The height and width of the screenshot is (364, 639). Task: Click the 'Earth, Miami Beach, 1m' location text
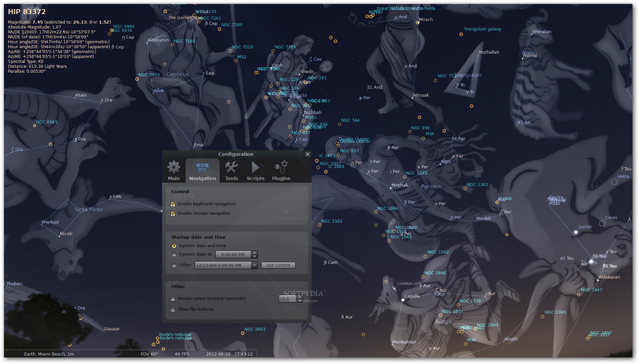(x=49, y=354)
